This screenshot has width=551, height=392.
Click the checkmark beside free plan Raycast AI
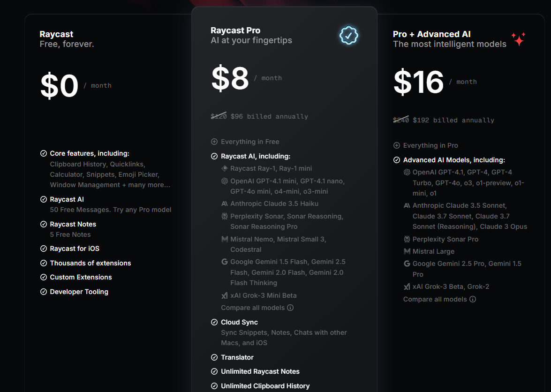point(44,199)
